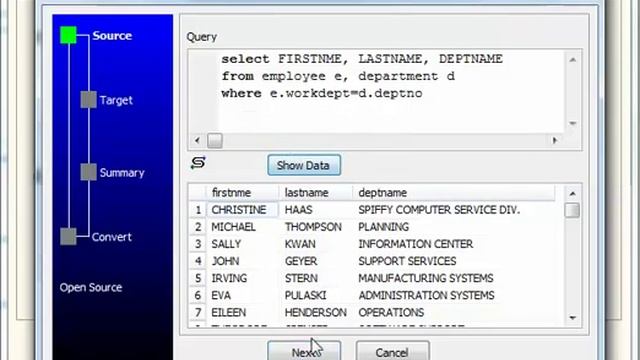Go to the Convert wizard step
Image resolution: width=640 pixels, height=360 pixels.
tap(111, 237)
